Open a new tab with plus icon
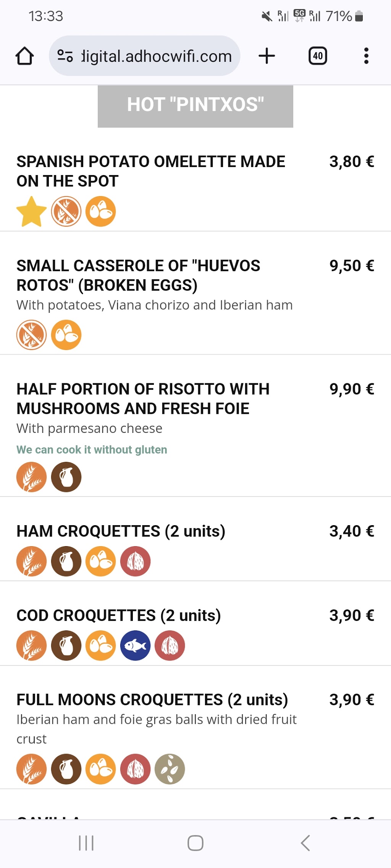Screen dimensions: 391x868 click(x=267, y=56)
